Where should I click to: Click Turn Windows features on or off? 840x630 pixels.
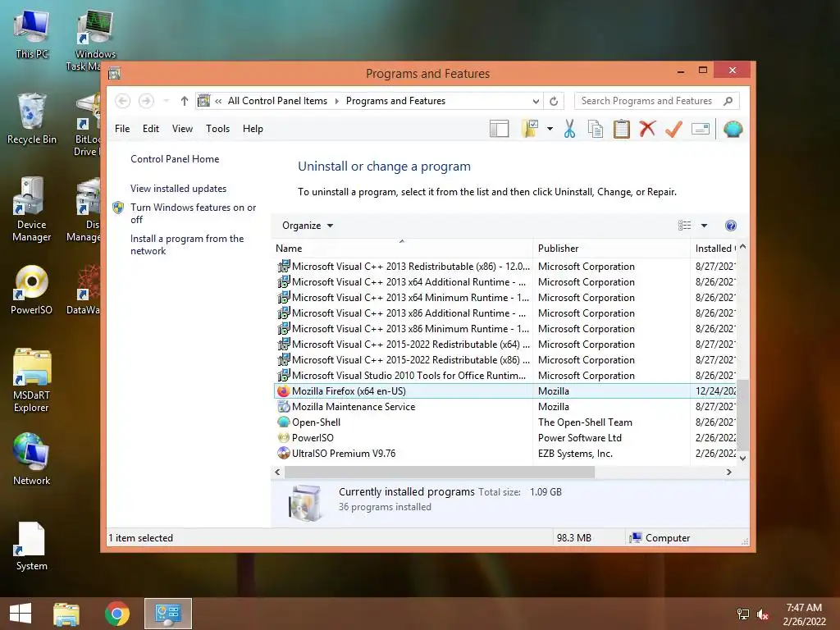click(x=193, y=213)
